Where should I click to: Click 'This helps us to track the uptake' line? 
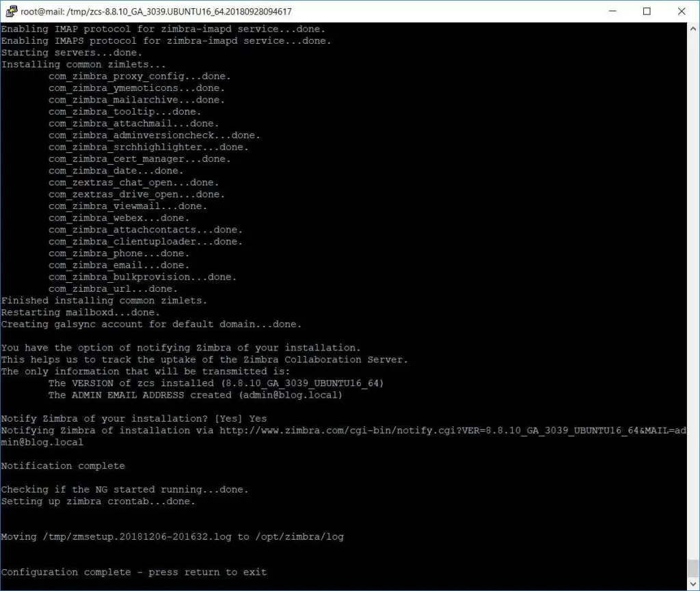[204, 360]
